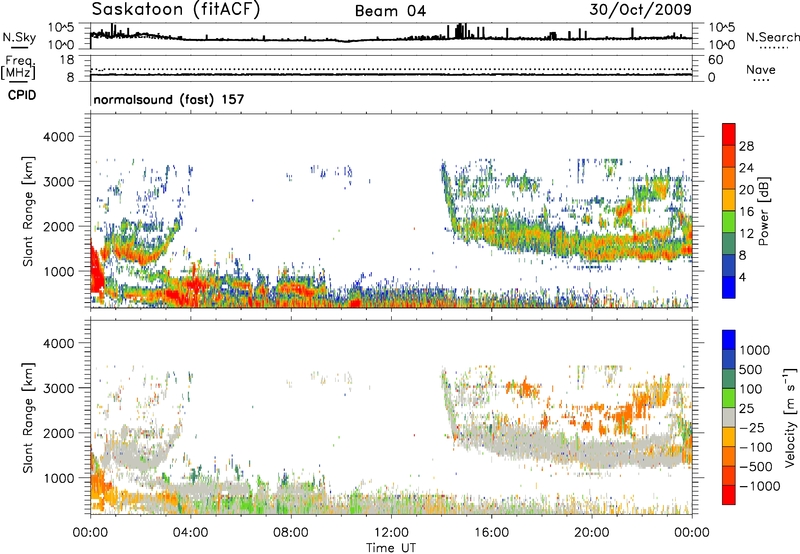
Task: Click the 'Time UT' axis title
Action: click(x=391, y=547)
